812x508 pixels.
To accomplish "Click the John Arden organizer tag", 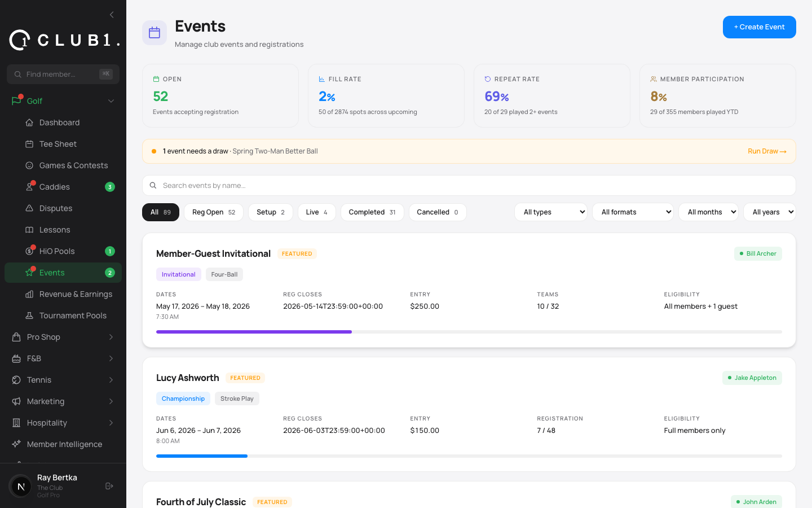I will click(756, 502).
